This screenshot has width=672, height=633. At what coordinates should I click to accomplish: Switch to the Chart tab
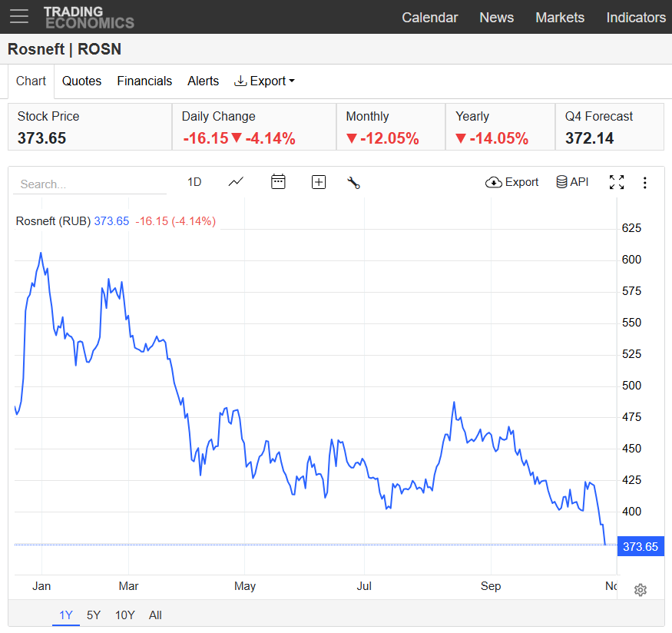31,81
